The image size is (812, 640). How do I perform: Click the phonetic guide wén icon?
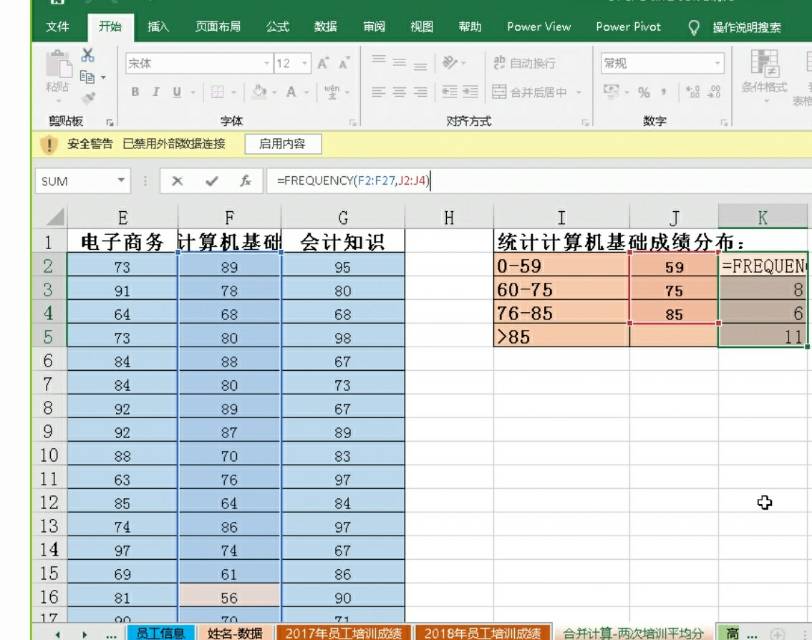click(x=331, y=92)
